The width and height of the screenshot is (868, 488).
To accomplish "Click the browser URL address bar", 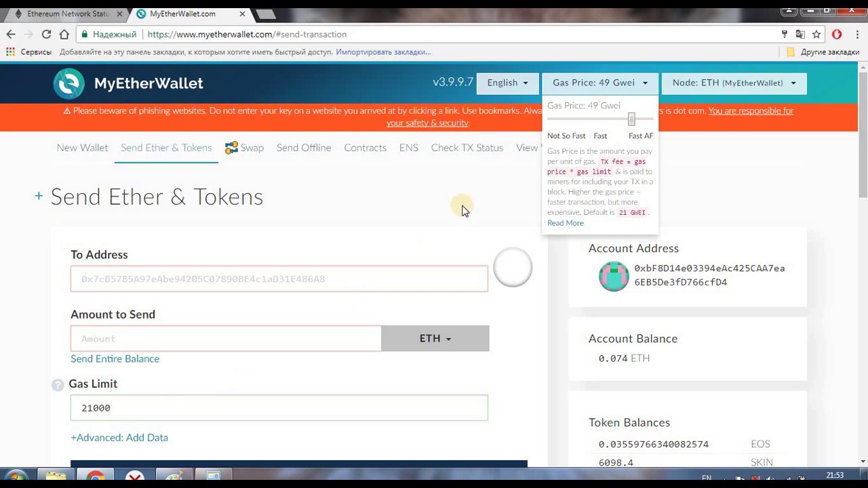I will pyautogui.click(x=434, y=34).
